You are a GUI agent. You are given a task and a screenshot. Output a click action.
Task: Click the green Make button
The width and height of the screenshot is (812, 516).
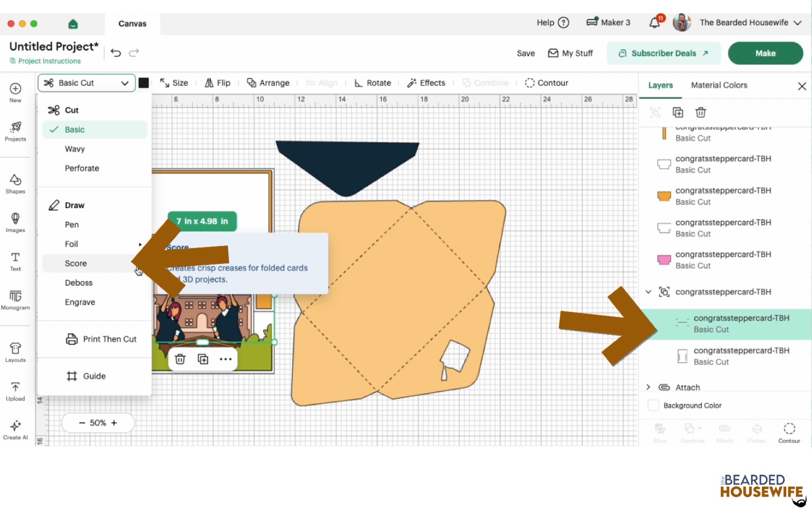[765, 53]
